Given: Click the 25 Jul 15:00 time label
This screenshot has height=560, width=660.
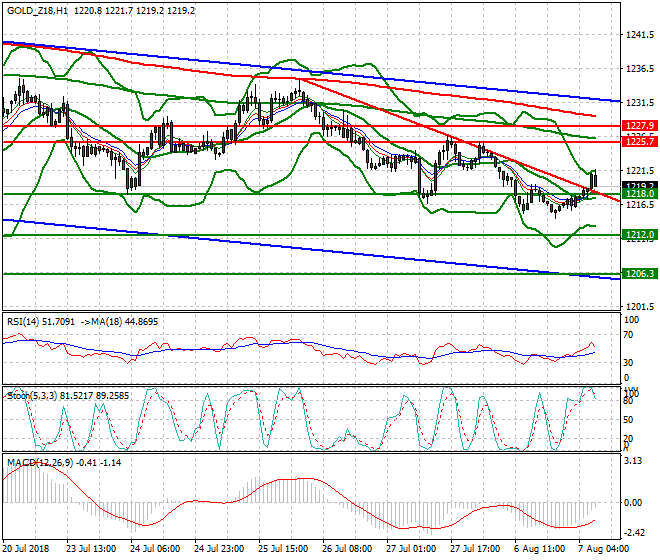Looking at the screenshot, I should click(x=283, y=549).
